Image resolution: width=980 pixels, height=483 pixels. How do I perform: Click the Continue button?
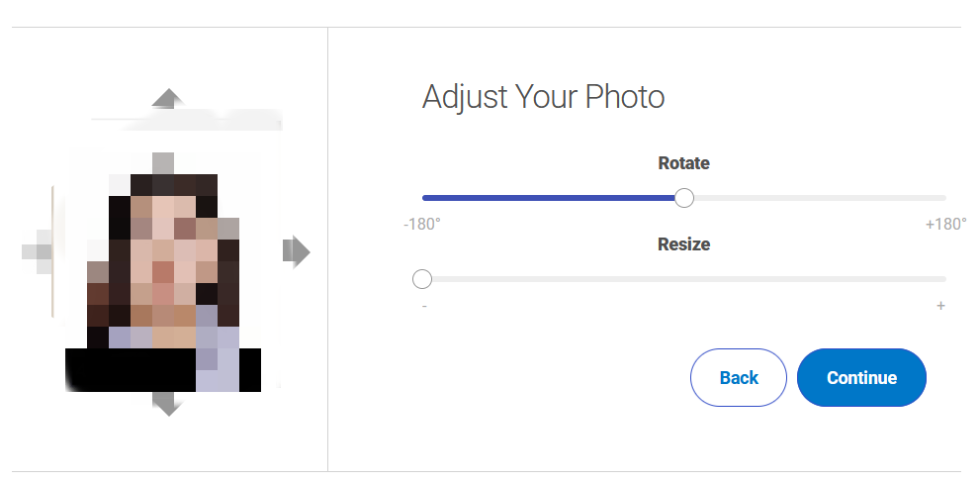[x=861, y=377]
